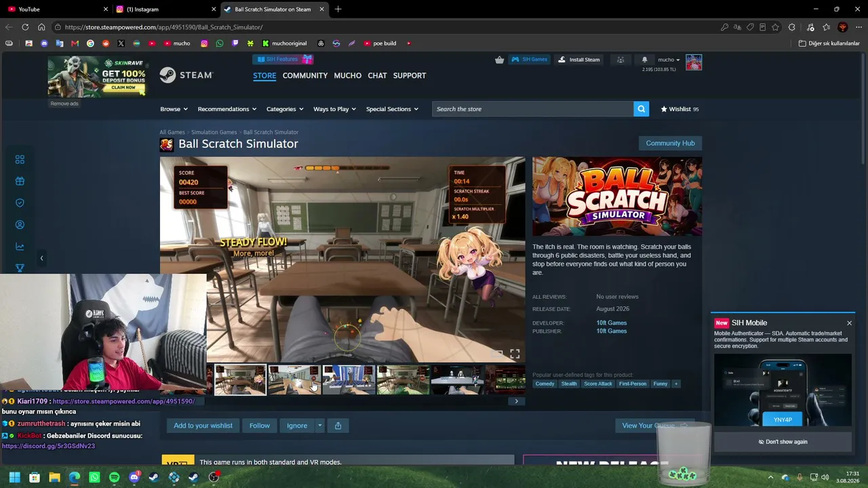Open the MUCHO profile menu
Image resolution: width=868 pixels, height=488 pixels.
[348, 75]
